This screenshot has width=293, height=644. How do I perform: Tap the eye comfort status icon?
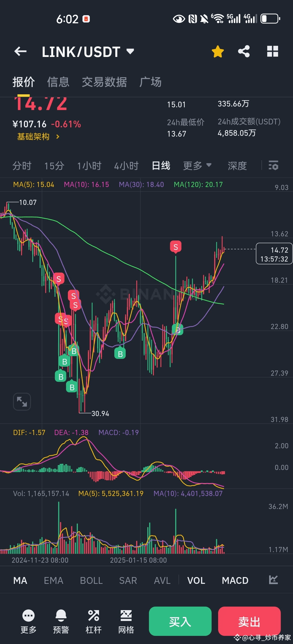[x=179, y=19]
